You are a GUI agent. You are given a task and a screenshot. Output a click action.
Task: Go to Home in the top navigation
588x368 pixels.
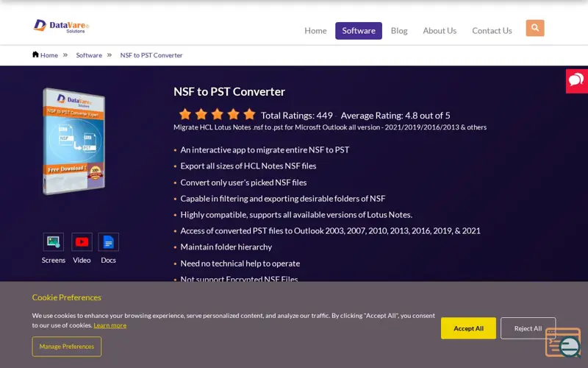point(315,31)
